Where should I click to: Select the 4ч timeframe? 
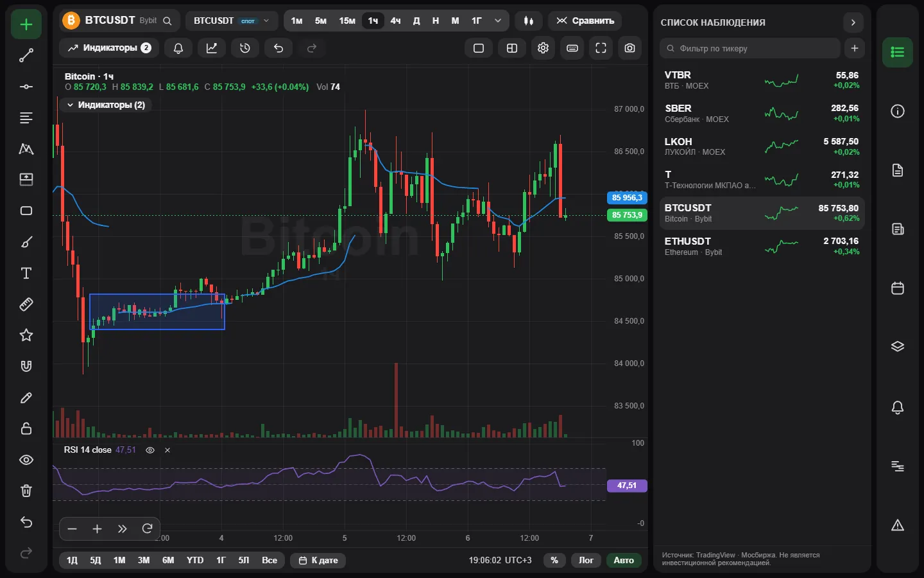click(395, 21)
